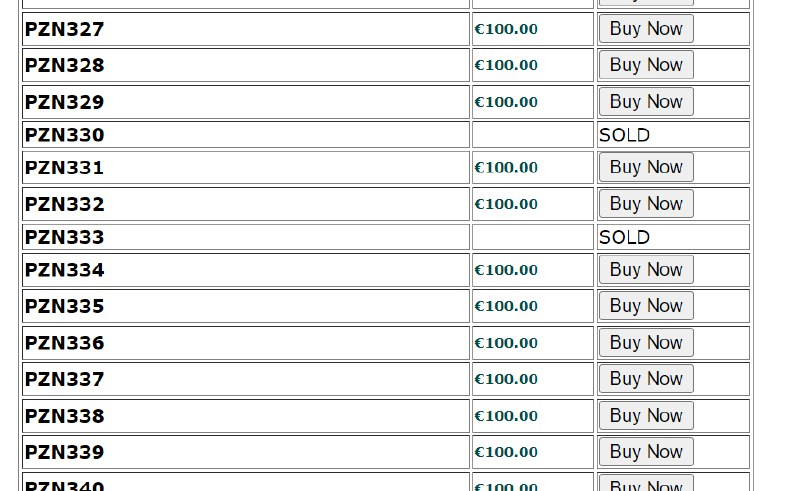Order PZN339 via Buy Now
The width and height of the screenshot is (800, 491).
coord(645,452)
